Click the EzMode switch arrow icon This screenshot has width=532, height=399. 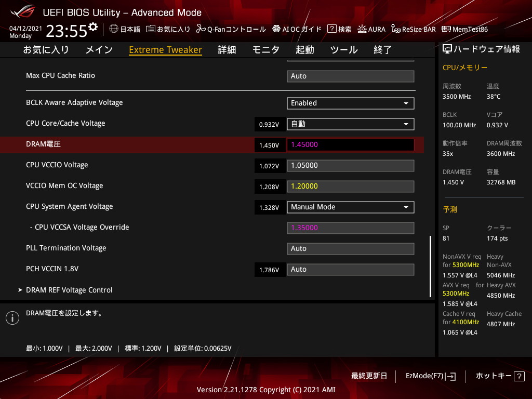pyautogui.click(x=451, y=376)
